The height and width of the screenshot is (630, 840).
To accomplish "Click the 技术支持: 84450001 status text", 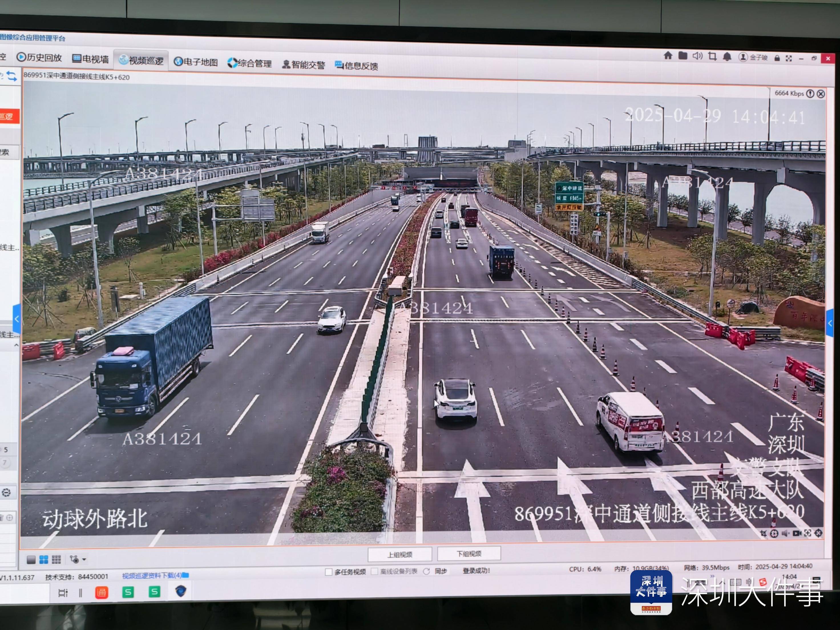I will pyautogui.click(x=77, y=577).
